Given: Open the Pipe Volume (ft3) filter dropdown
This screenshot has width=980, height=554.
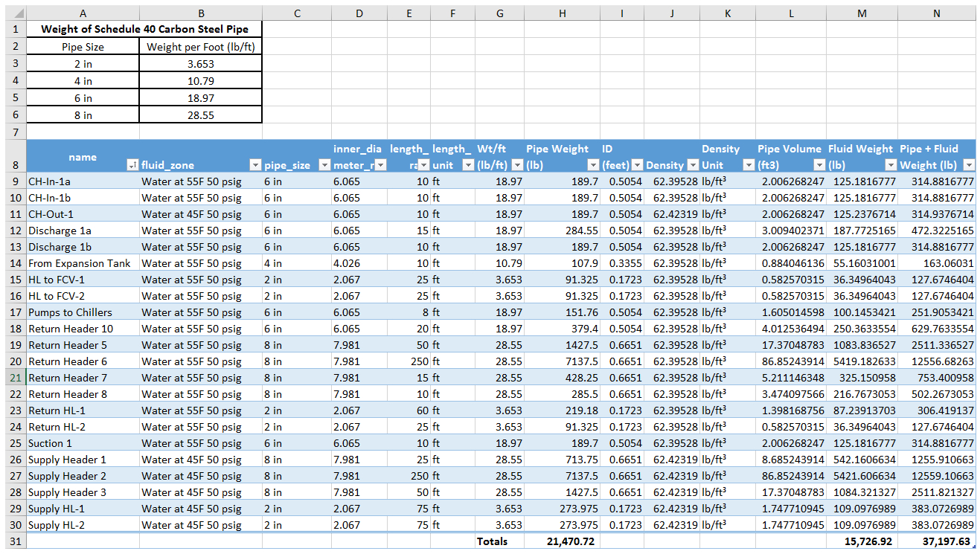Looking at the screenshot, I should pyautogui.click(x=819, y=165).
